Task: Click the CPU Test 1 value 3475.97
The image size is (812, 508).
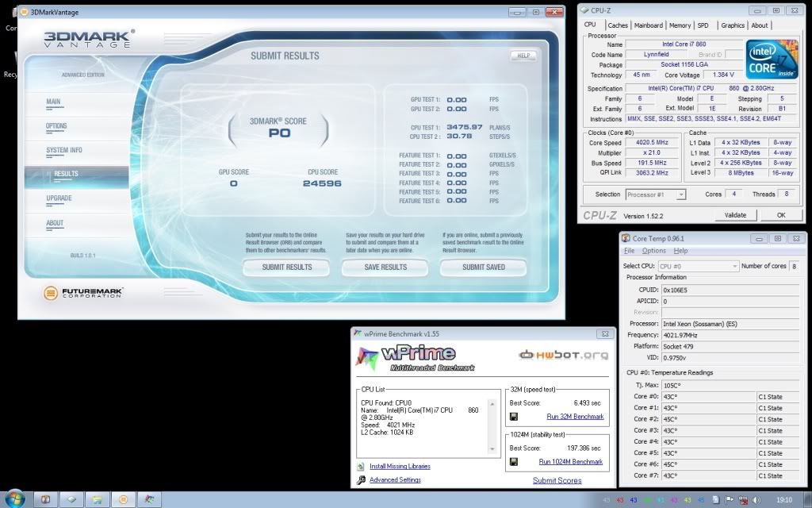Action: point(465,127)
